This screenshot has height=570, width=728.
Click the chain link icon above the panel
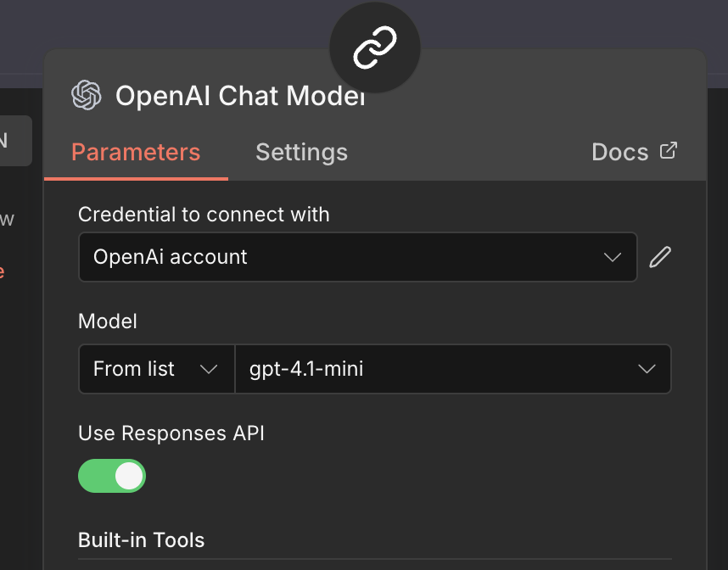tap(375, 47)
